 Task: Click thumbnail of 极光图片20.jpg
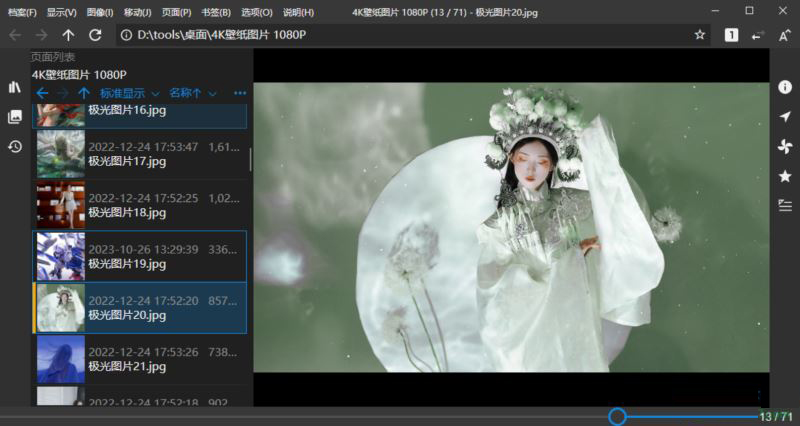tap(61, 308)
